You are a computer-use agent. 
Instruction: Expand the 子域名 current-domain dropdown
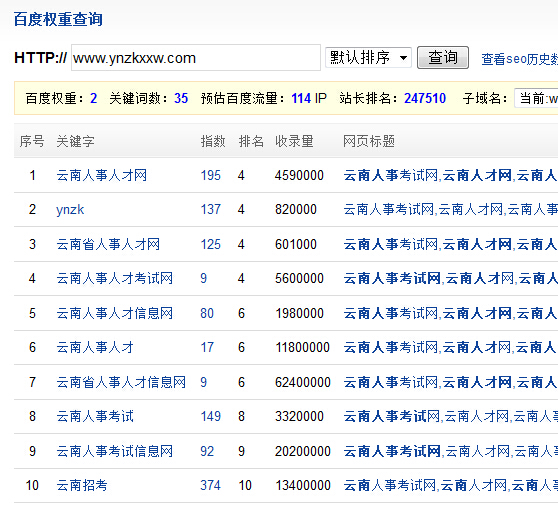[537, 98]
